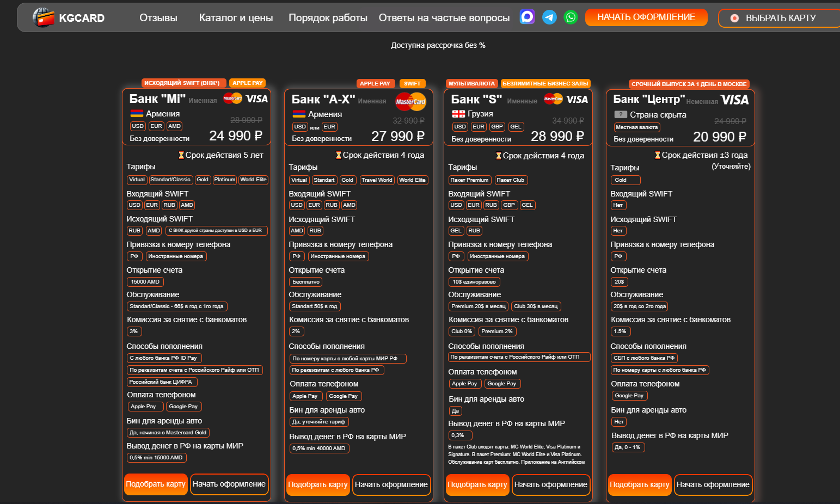The width and height of the screenshot is (840, 504).
Task: Click the Да, уточняйте тариф tag
Action: (319, 422)
